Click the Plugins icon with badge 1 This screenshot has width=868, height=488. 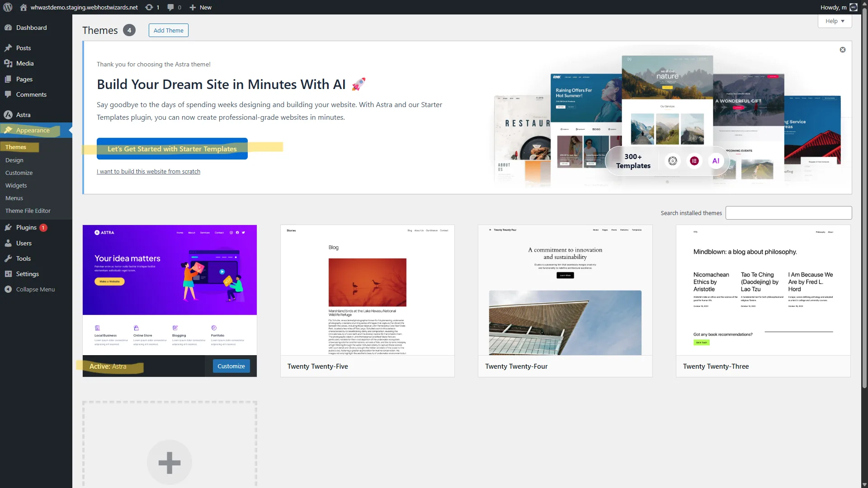click(x=9, y=228)
